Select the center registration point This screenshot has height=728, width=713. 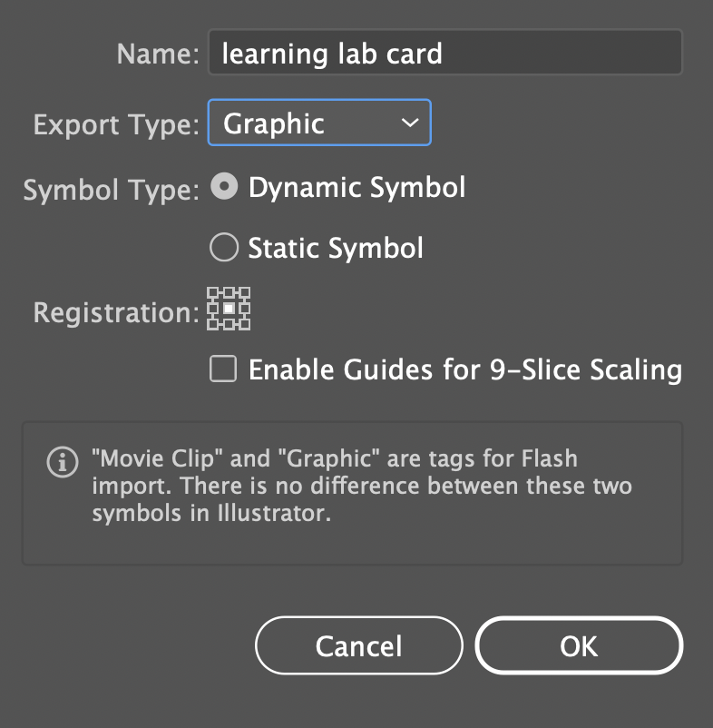click(x=229, y=309)
